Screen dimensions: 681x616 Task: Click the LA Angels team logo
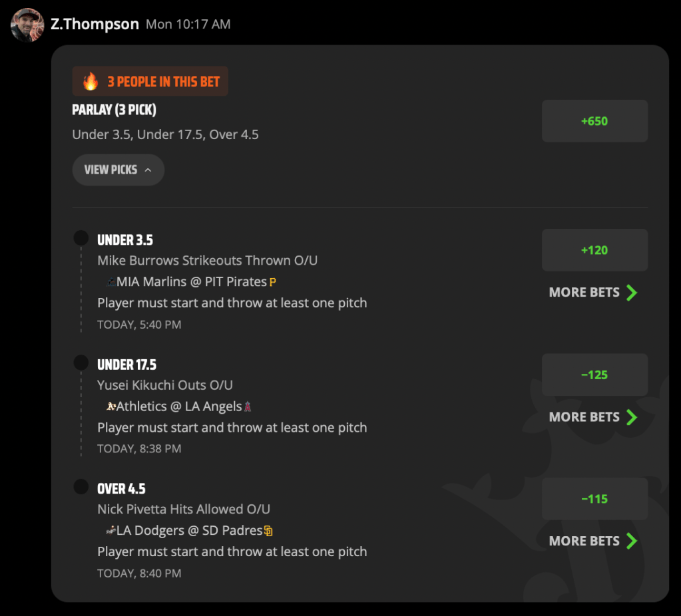248,406
